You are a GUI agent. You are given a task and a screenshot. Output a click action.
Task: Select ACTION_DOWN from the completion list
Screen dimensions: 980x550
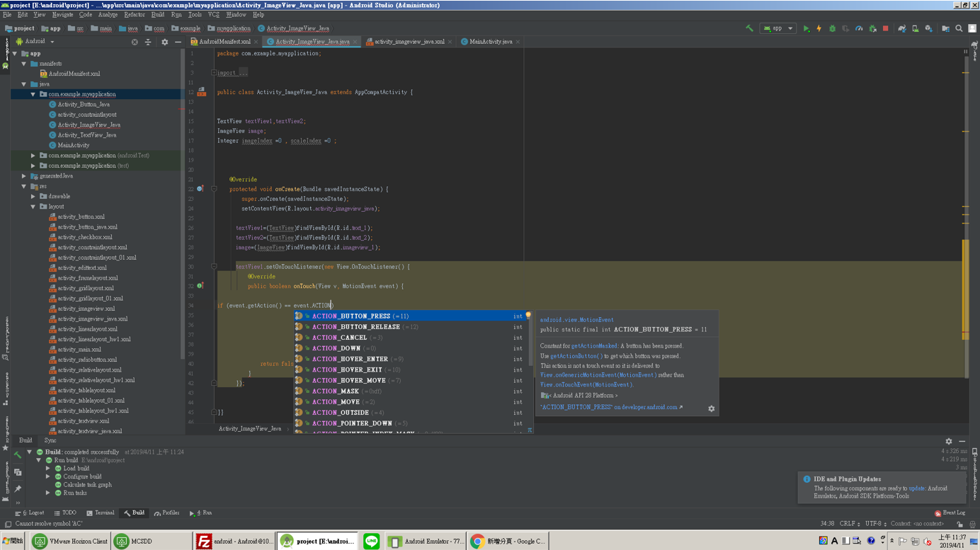[411, 348]
